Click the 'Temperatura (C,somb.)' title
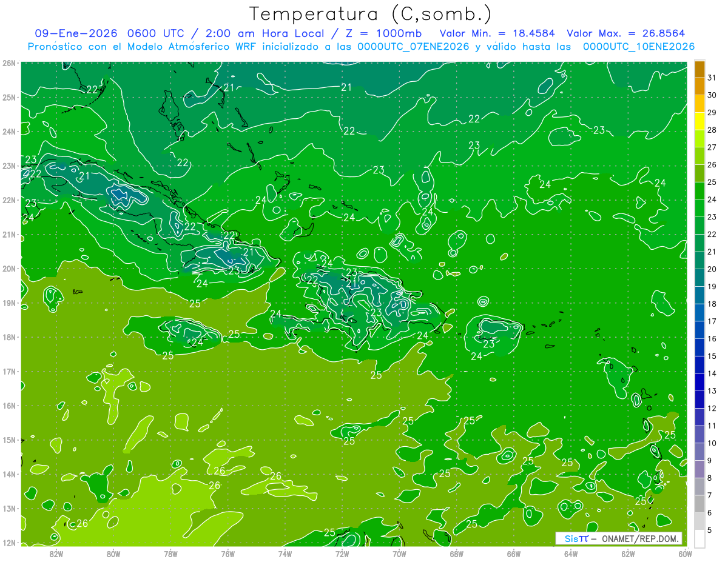728x562 pixels. click(x=371, y=14)
